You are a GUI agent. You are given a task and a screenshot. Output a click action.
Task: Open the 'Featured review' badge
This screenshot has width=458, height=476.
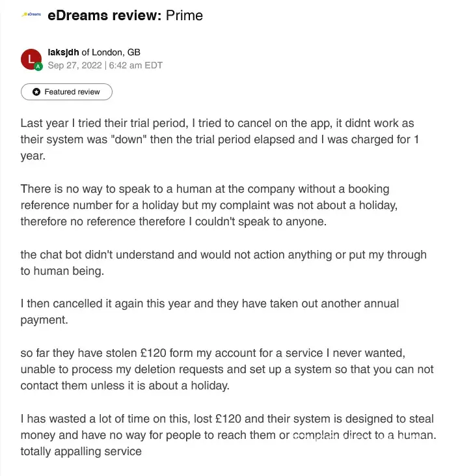point(66,92)
